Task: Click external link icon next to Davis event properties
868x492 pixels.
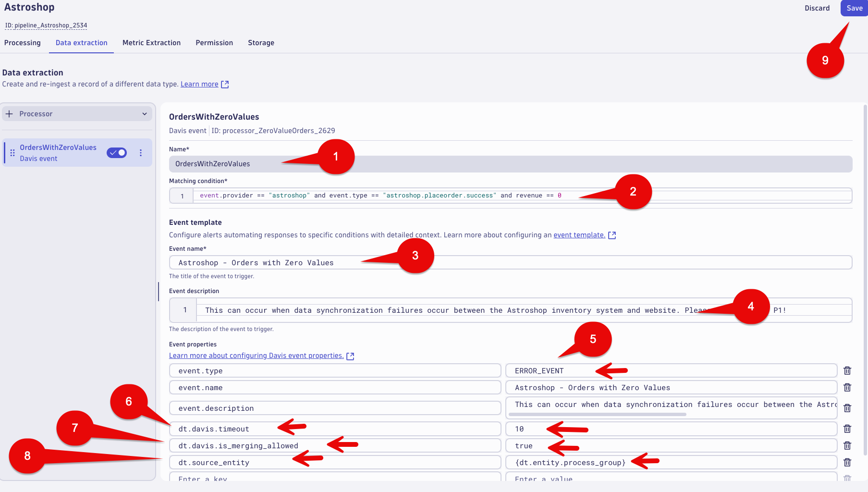Action: [x=350, y=356]
